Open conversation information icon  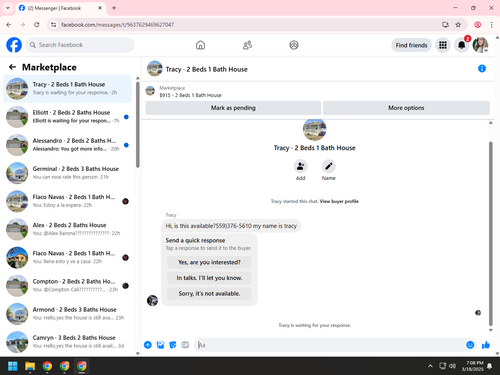point(482,69)
